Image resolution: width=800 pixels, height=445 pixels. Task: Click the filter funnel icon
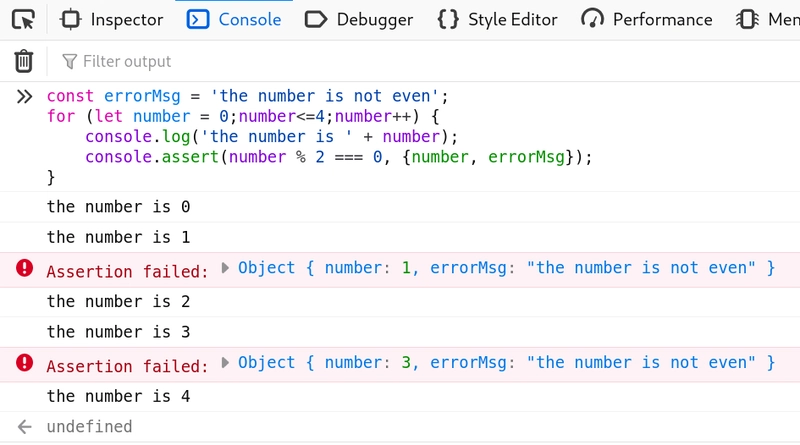click(x=69, y=62)
